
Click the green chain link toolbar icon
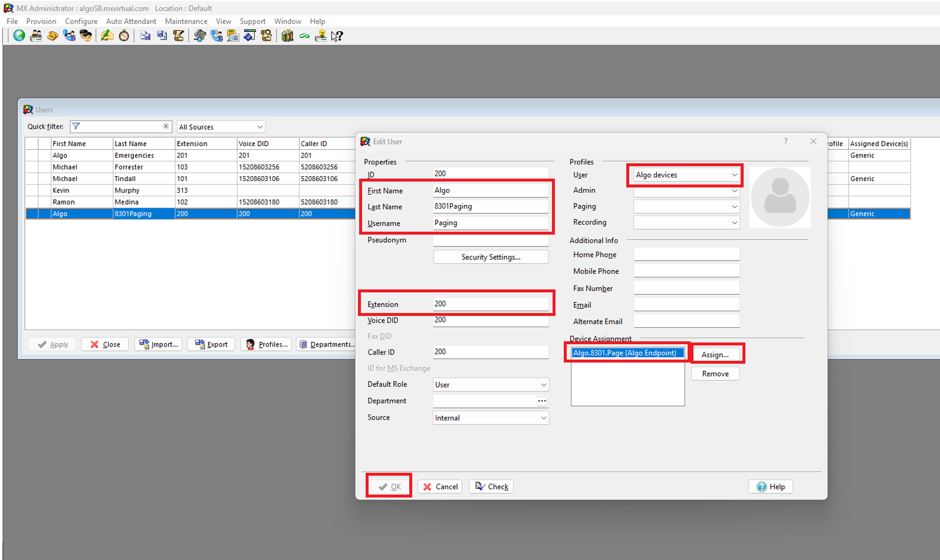[x=304, y=36]
